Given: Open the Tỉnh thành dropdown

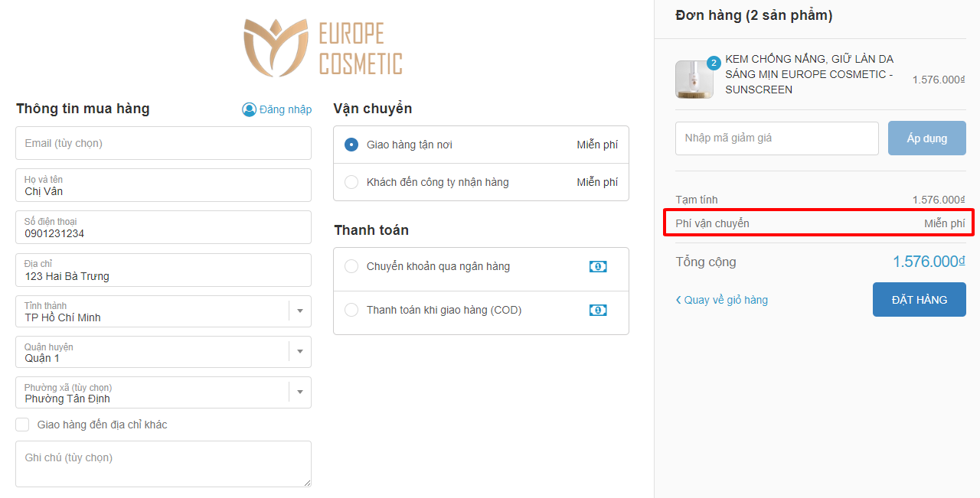Looking at the screenshot, I should (163, 311).
